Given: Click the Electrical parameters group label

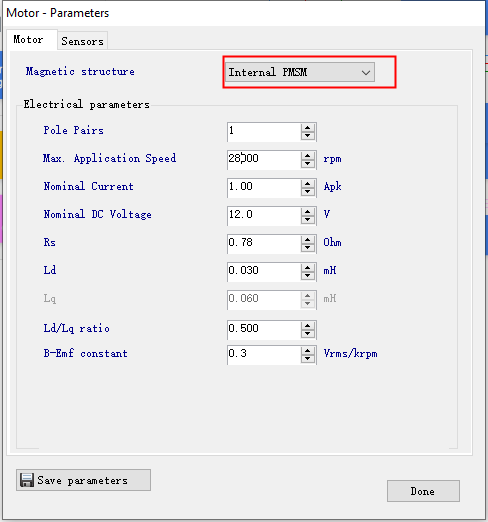Looking at the screenshot, I should coord(87,104).
